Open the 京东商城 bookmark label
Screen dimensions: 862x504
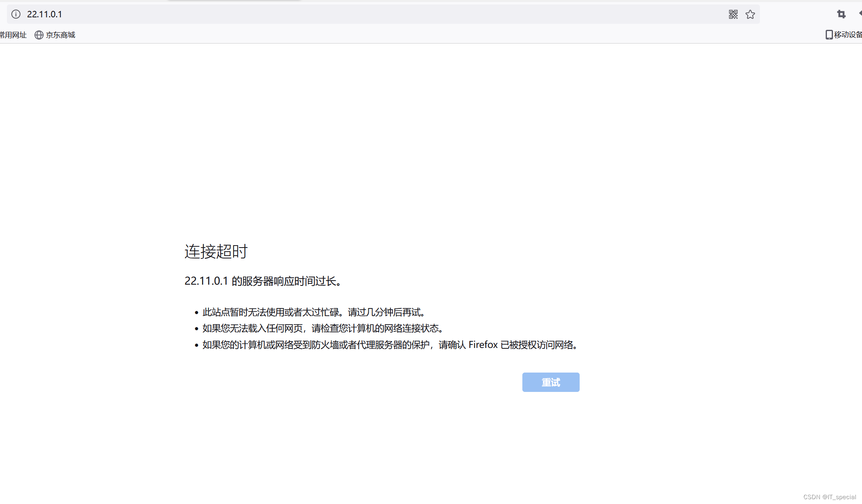[61, 35]
